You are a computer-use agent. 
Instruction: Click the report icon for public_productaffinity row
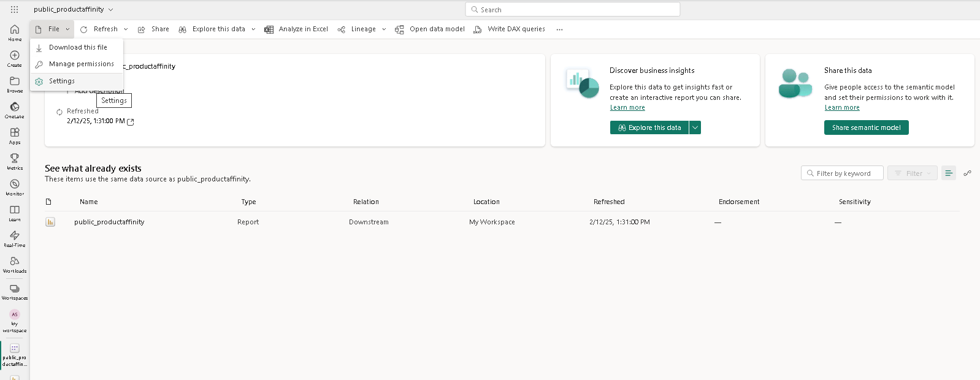click(50, 222)
